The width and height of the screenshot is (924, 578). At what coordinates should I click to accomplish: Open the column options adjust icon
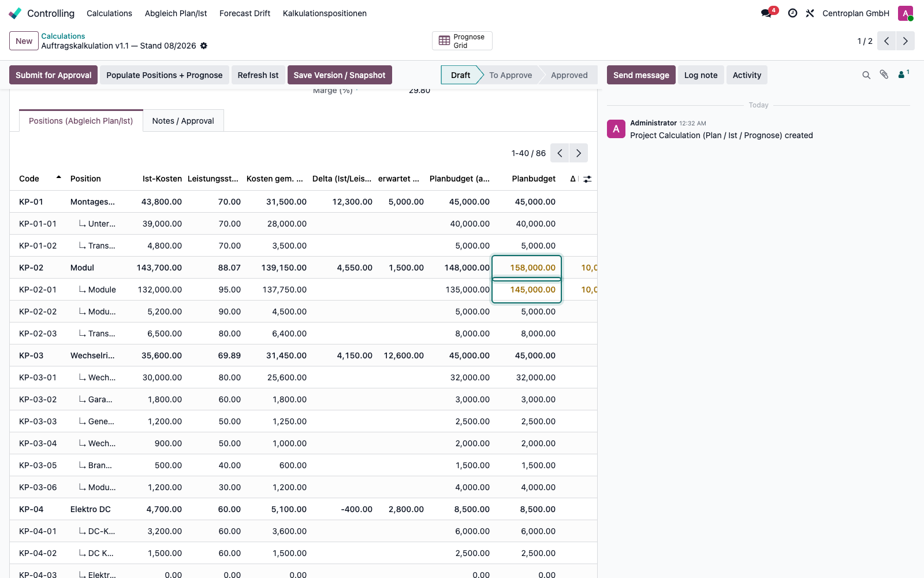point(587,179)
